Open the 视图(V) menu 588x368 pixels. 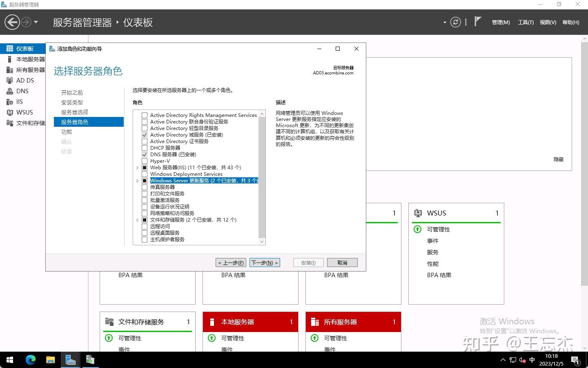[548, 22]
